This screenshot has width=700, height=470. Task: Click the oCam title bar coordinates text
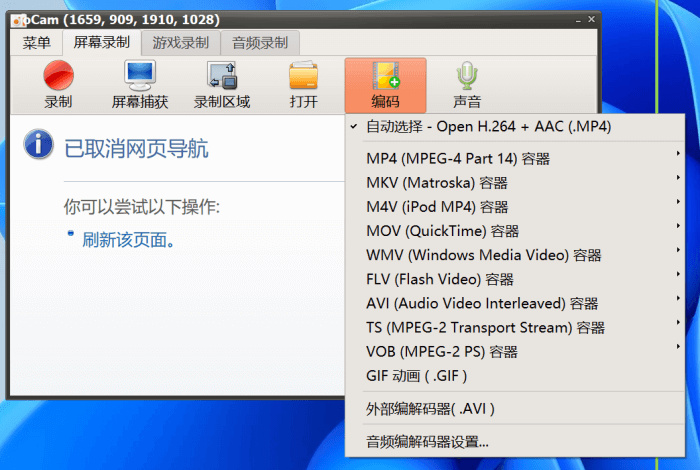[142, 20]
